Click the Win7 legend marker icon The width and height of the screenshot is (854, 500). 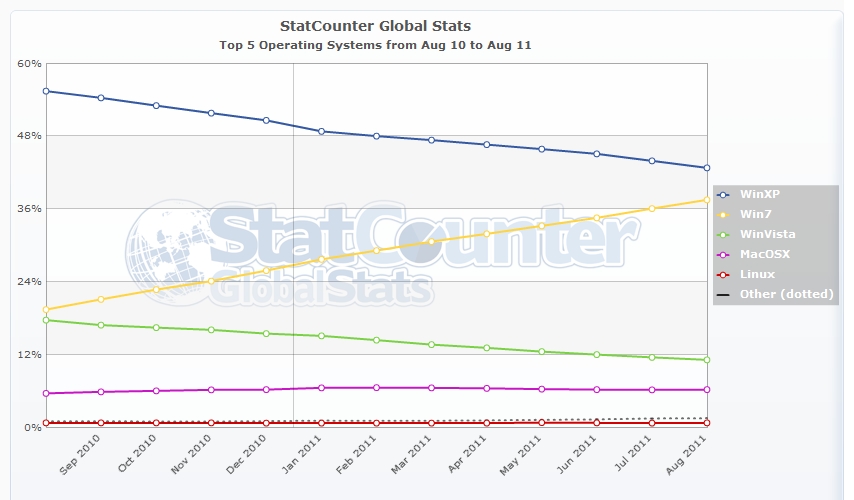[723, 214]
